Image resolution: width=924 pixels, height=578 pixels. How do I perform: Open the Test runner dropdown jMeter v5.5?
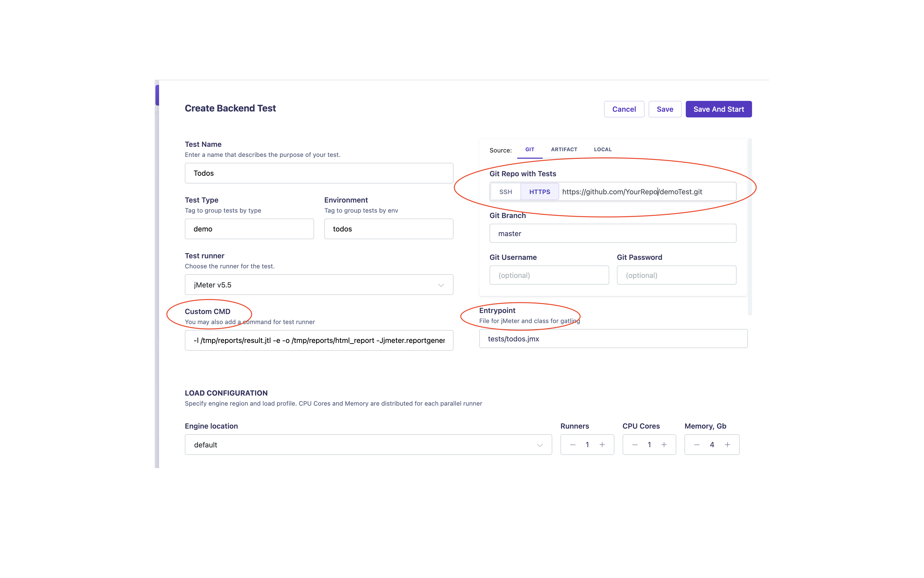[x=319, y=285]
